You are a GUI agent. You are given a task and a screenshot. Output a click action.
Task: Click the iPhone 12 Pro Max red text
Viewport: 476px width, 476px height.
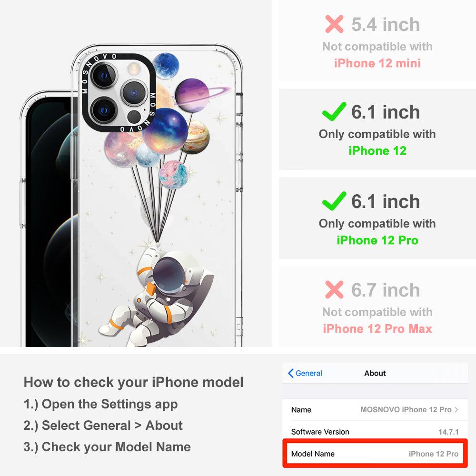tap(377, 329)
